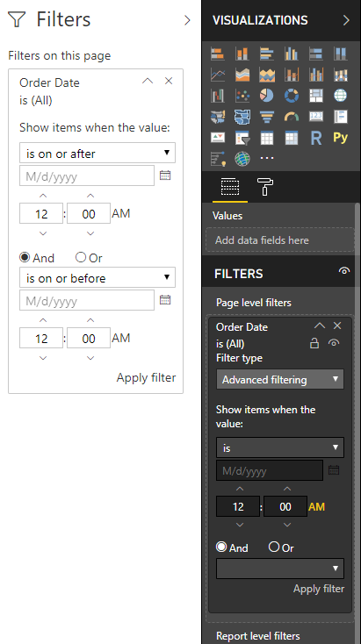Click Apply filter in the dark Filters pane
The height and width of the screenshot is (644, 361).
(319, 589)
